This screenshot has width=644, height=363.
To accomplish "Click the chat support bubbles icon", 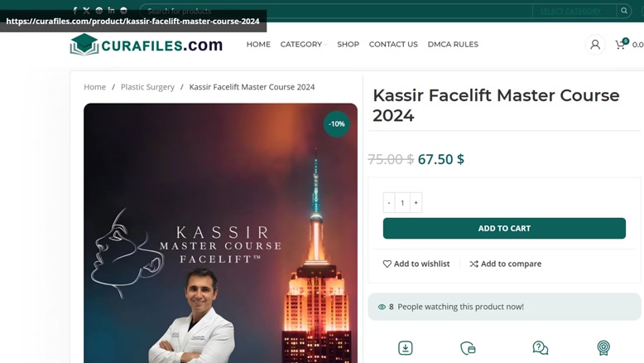I will [540, 348].
